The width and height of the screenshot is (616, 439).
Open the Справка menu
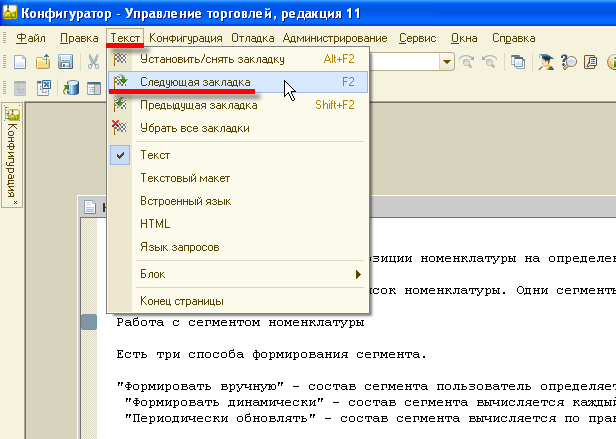click(513, 38)
